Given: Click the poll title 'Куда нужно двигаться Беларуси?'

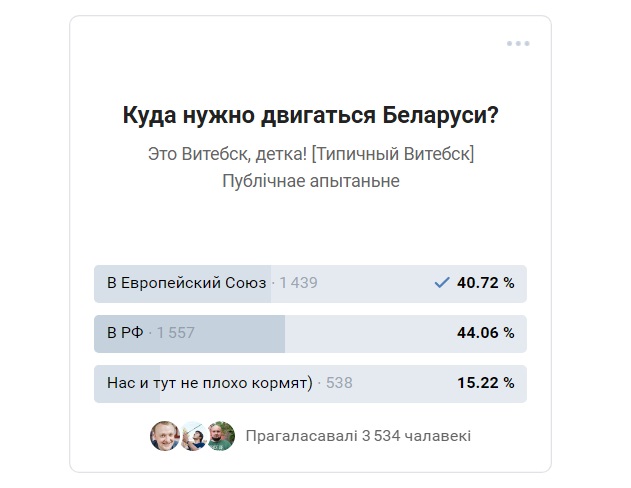Looking at the screenshot, I should 311,115.
